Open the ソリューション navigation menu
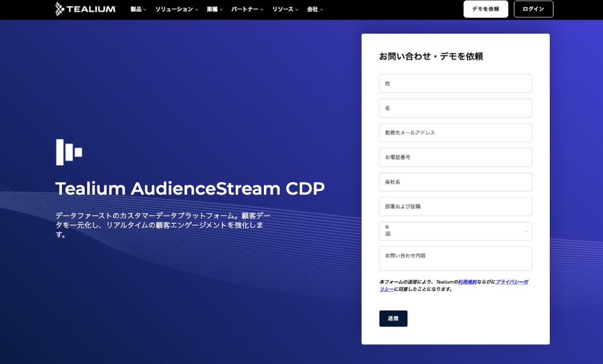 coord(177,9)
